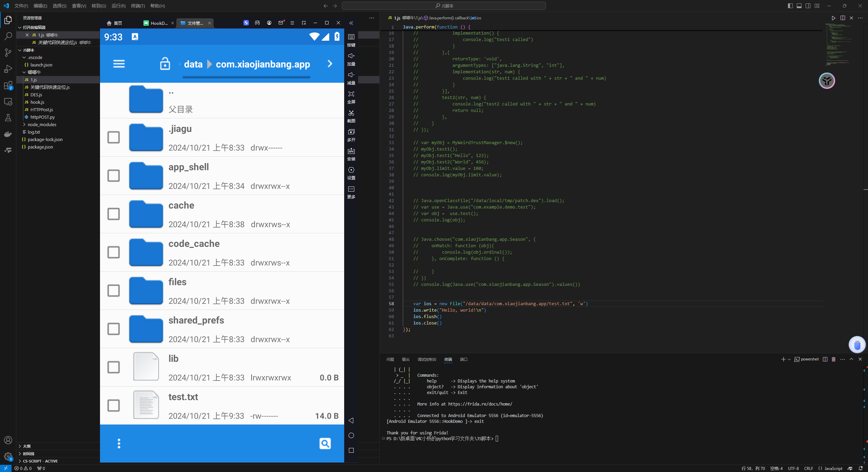The image size is (868, 472).
Task: Open the files folder in file manager
Action: (177, 282)
